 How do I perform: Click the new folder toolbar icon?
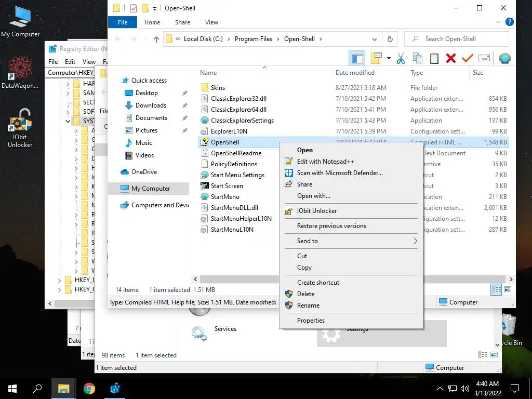(x=376, y=58)
